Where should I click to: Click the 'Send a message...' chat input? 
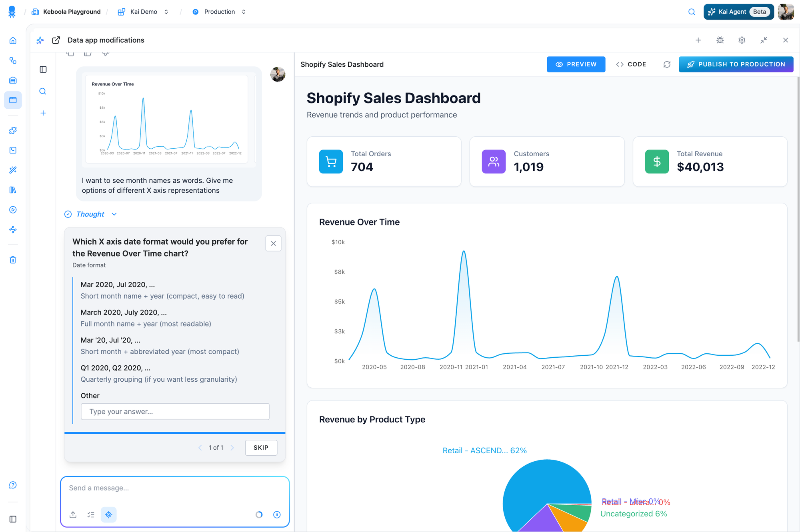pyautogui.click(x=175, y=488)
